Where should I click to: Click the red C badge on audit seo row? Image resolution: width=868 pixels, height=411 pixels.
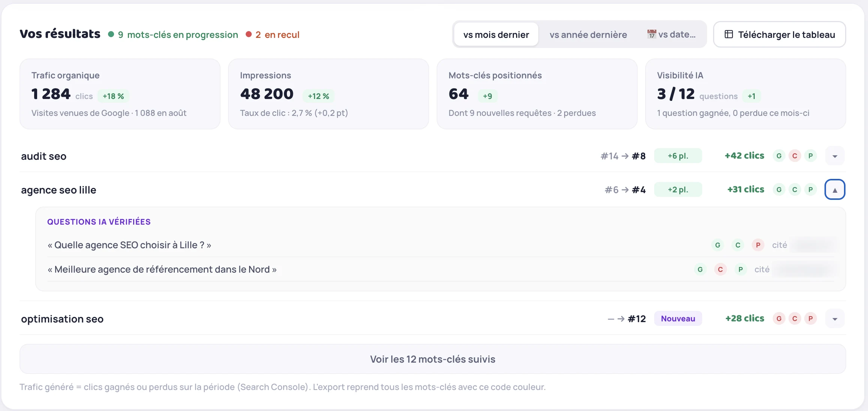[x=795, y=156]
